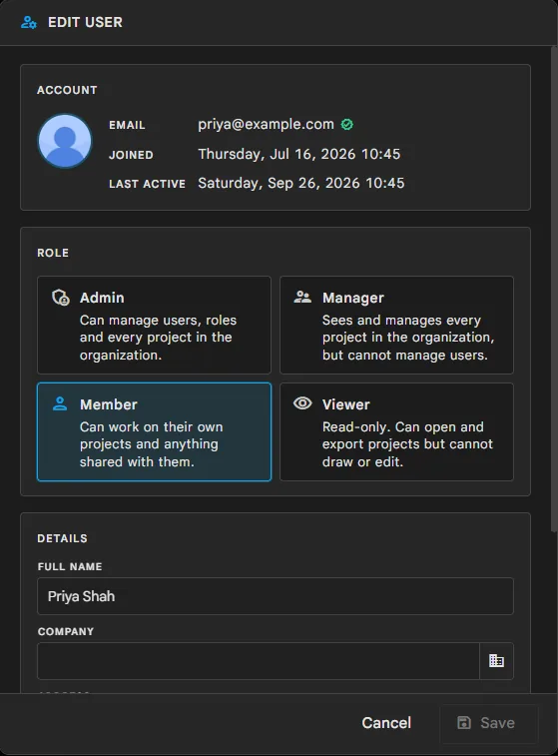Click the Edit User header icon
The height and width of the screenshot is (756, 558).
click(28, 22)
